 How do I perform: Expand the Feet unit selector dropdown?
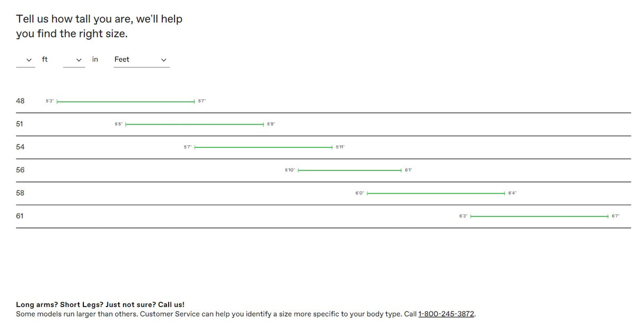[141, 60]
